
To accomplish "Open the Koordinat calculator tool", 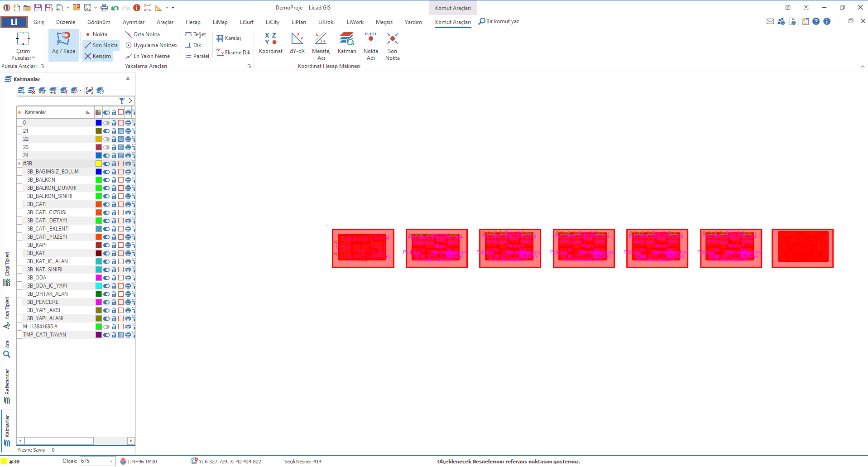I will (271, 43).
